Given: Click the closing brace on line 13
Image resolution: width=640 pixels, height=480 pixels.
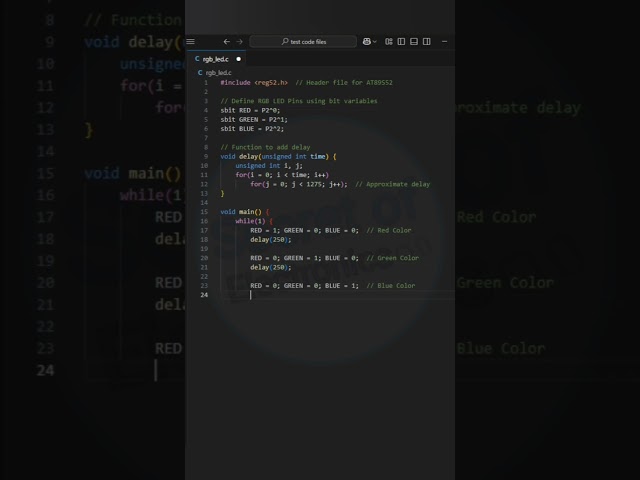Looking at the screenshot, I should click(x=222, y=193).
